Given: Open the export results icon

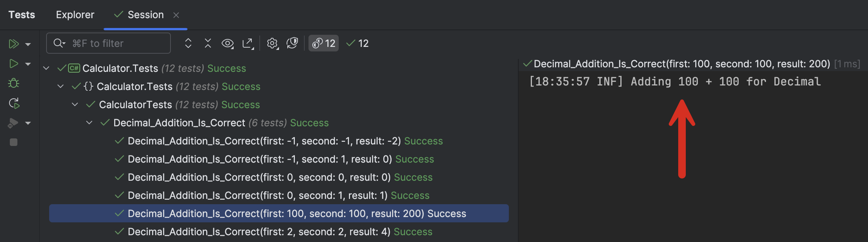Looking at the screenshot, I should click(x=248, y=43).
